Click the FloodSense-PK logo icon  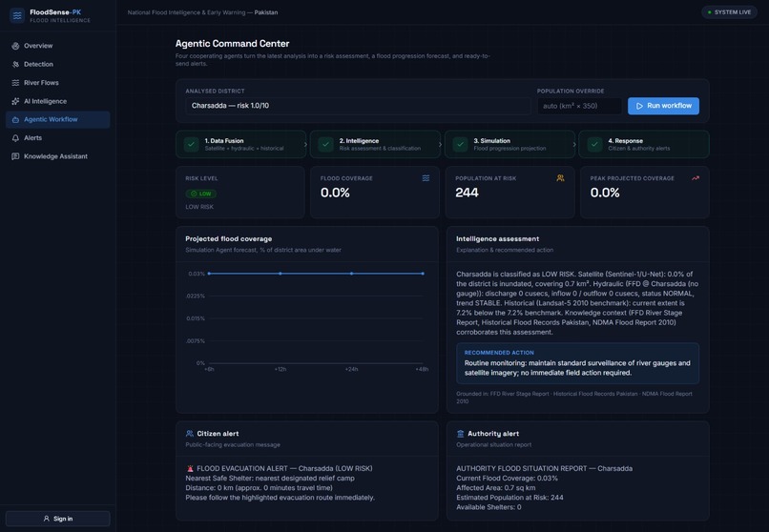pos(17,15)
